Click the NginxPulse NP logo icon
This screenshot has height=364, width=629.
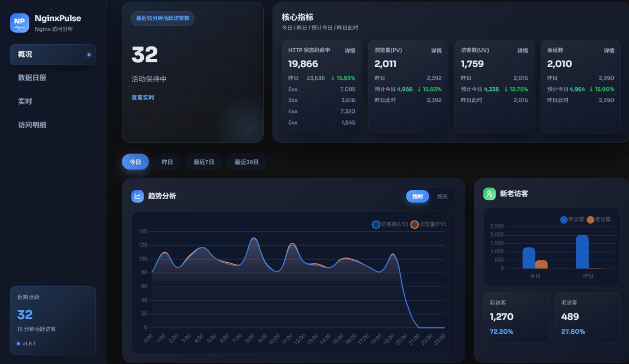19,23
